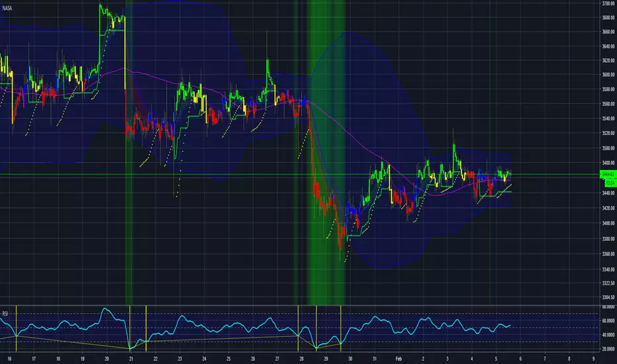Image resolution: width=617 pixels, height=364 pixels.
Task: Click date label 18 on time axis
Action: (x=58, y=359)
